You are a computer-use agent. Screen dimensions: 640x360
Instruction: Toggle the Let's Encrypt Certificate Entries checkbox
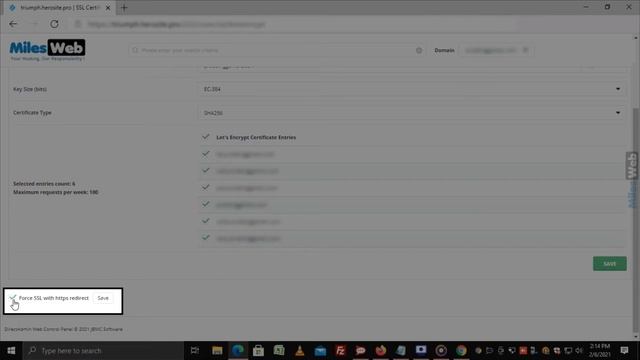(206, 137)
